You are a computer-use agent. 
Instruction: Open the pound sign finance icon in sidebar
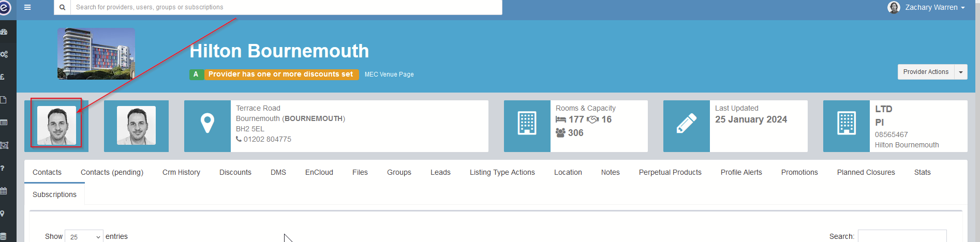tap(3, 77)
